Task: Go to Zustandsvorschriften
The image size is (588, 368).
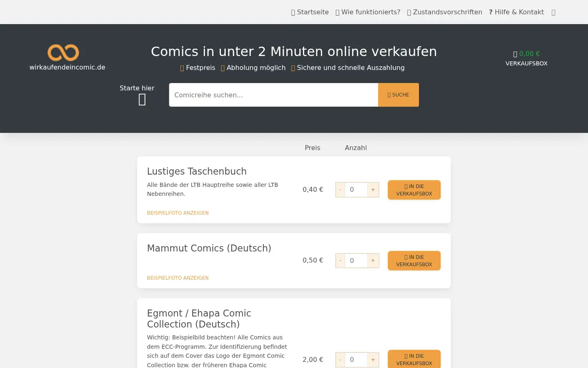Action: [x=445, y=12]
